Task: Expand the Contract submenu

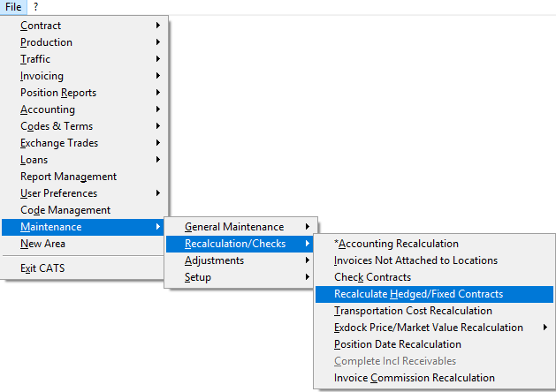Action: pos(82,26)
